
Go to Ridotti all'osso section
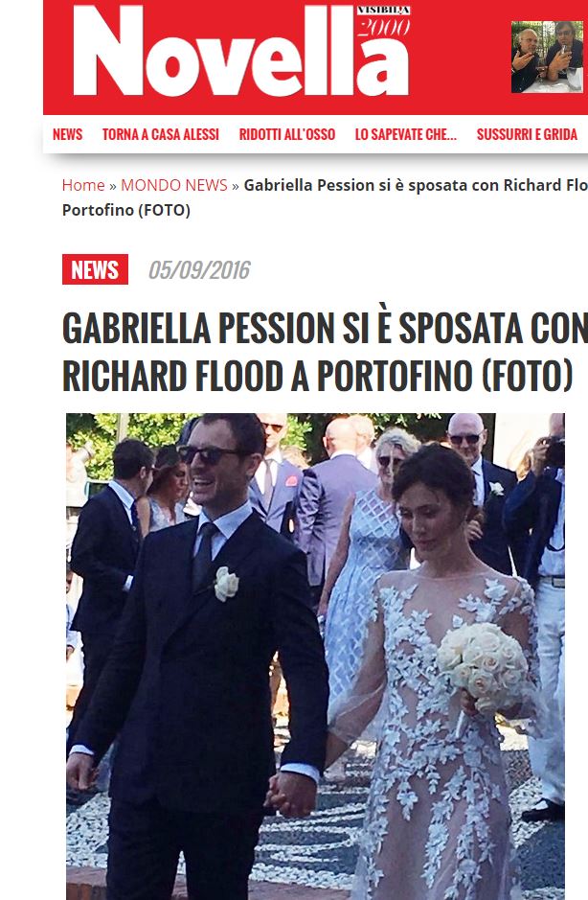[x=287, y=134]
